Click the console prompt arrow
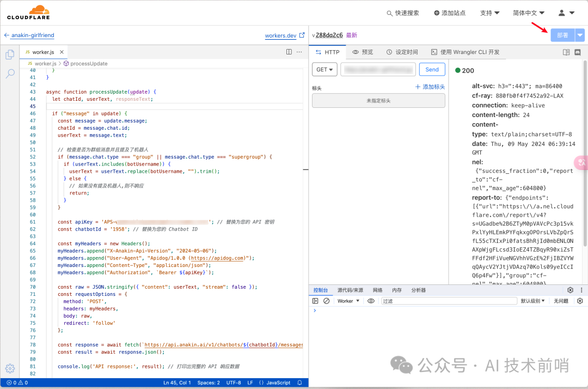This screenshot has width=588, height=389. point(315,311)
